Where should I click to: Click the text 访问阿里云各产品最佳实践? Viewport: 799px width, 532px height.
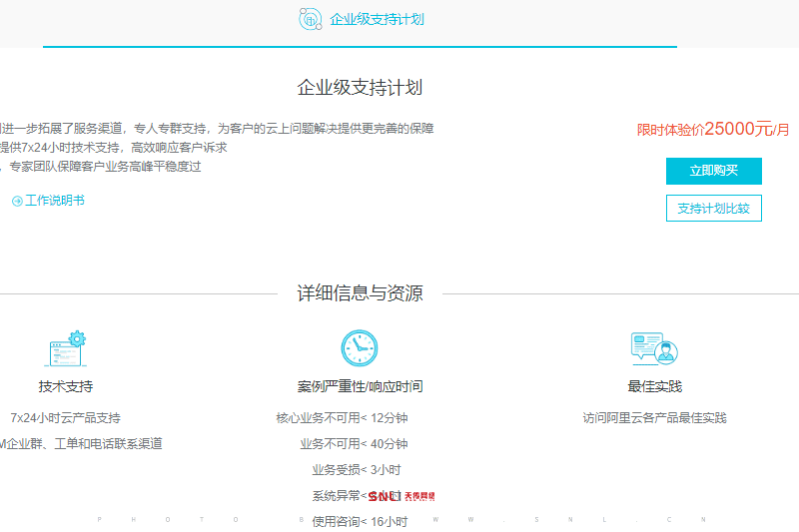655,418
